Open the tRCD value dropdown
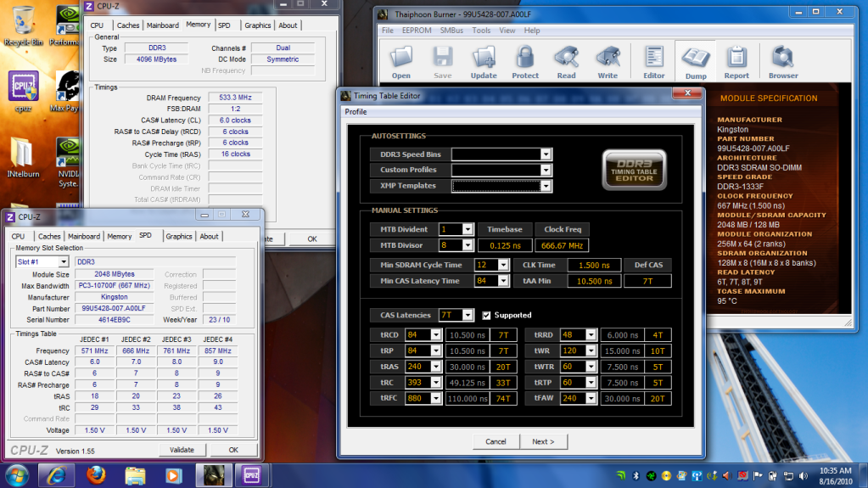 [435, 335]
